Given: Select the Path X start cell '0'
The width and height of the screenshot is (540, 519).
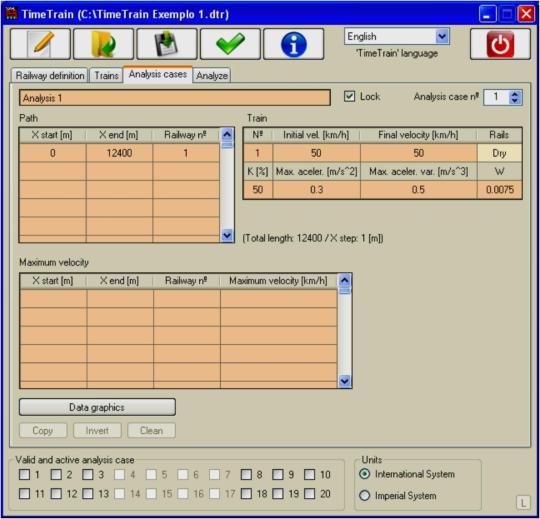Looking at the screenshot, I should coord(53,153).
